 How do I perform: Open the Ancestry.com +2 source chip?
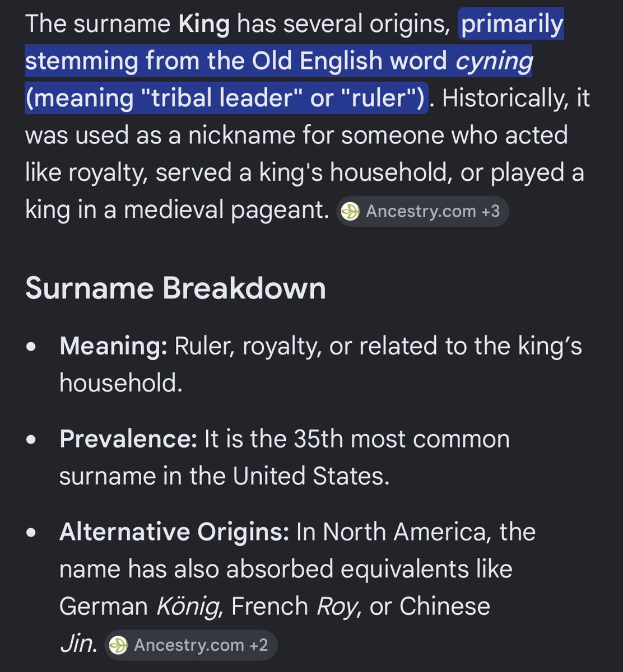tap(190, 645)
